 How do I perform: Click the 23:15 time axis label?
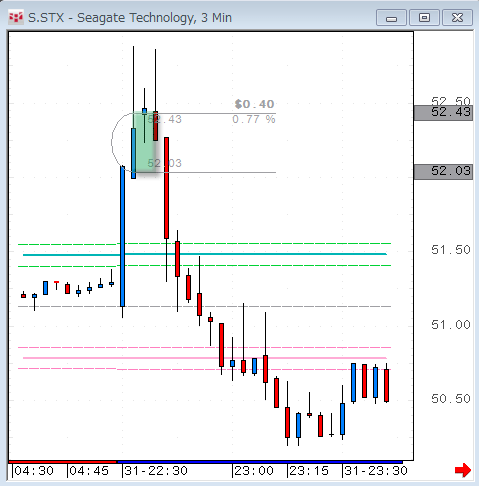[309, 471]
